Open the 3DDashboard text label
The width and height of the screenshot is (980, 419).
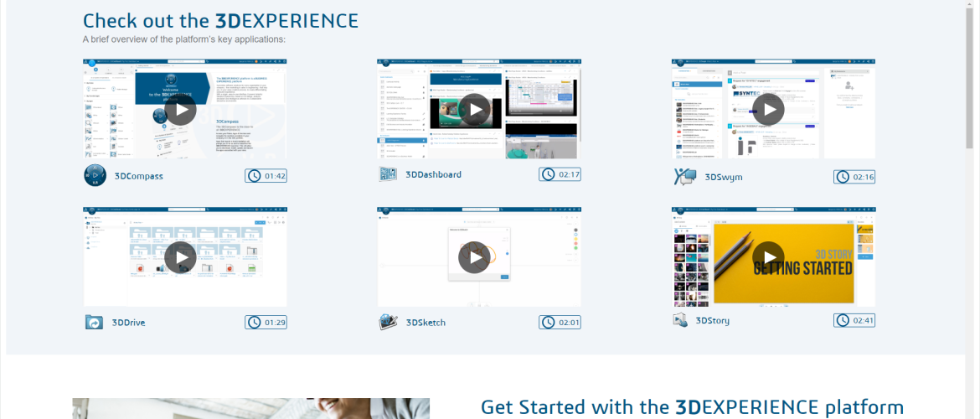point(433,174)
